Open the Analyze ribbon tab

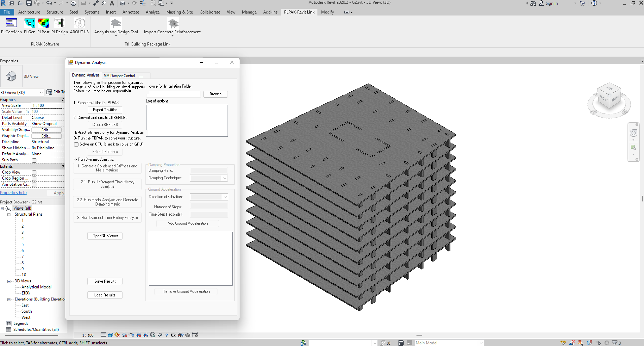pyautogui.click(x=153, y=12)
